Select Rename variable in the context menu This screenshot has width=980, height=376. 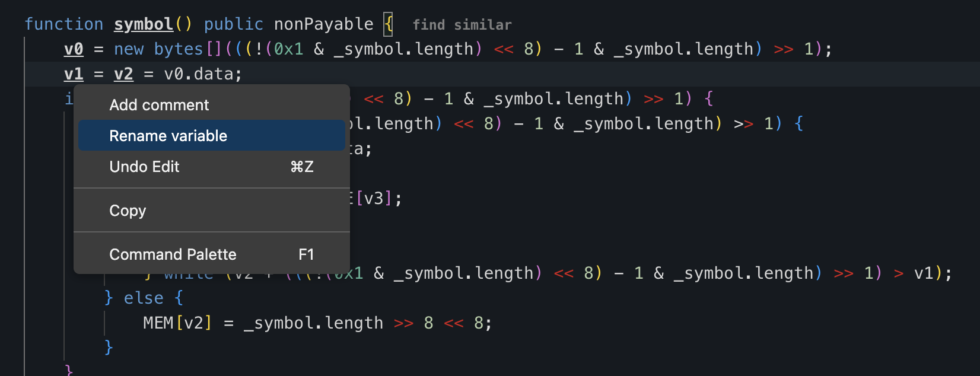(x=168, y=136)
